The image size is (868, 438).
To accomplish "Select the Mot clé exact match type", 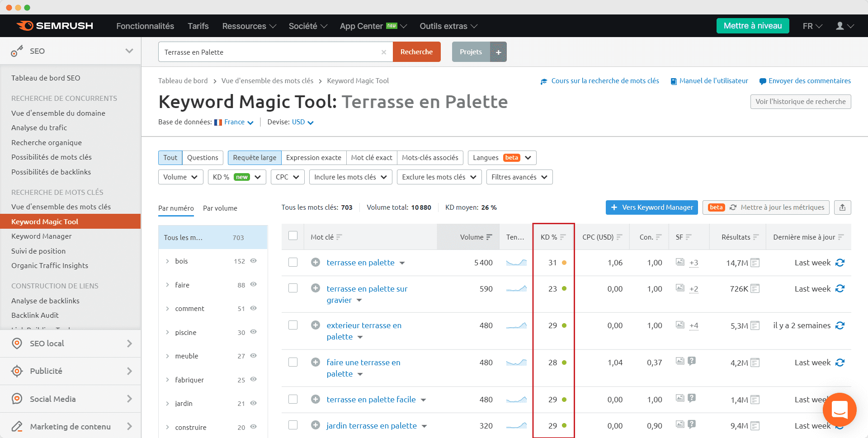I will point(372,157).
